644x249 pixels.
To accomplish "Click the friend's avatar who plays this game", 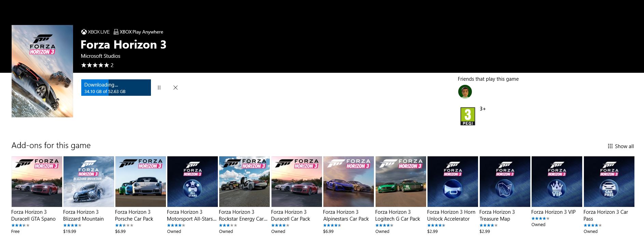I will [465, 92].
